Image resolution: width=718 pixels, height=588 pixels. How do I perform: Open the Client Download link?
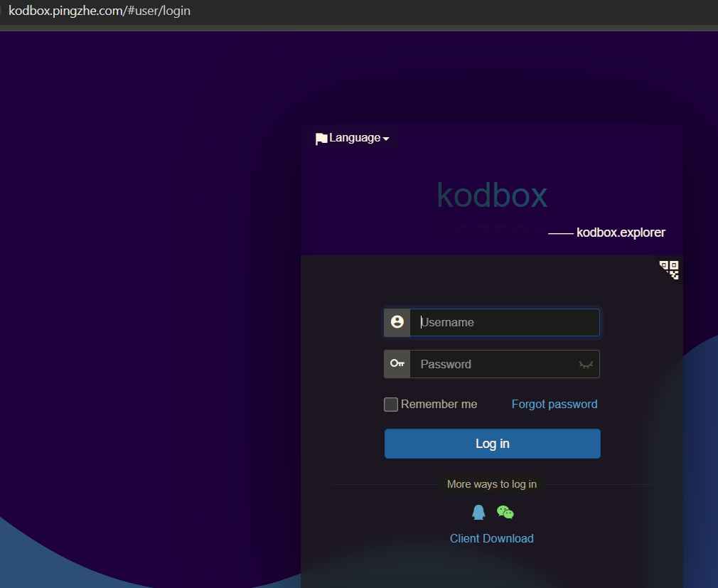coord(491,538)
